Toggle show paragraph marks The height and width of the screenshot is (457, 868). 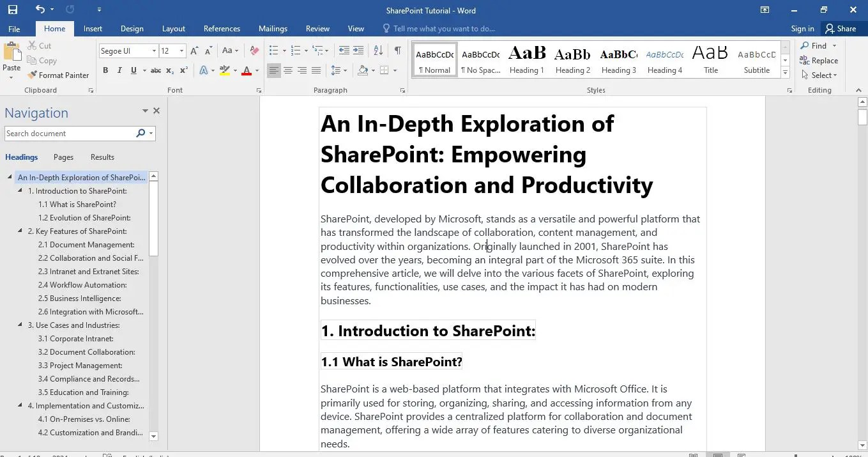tap(397, 50)
